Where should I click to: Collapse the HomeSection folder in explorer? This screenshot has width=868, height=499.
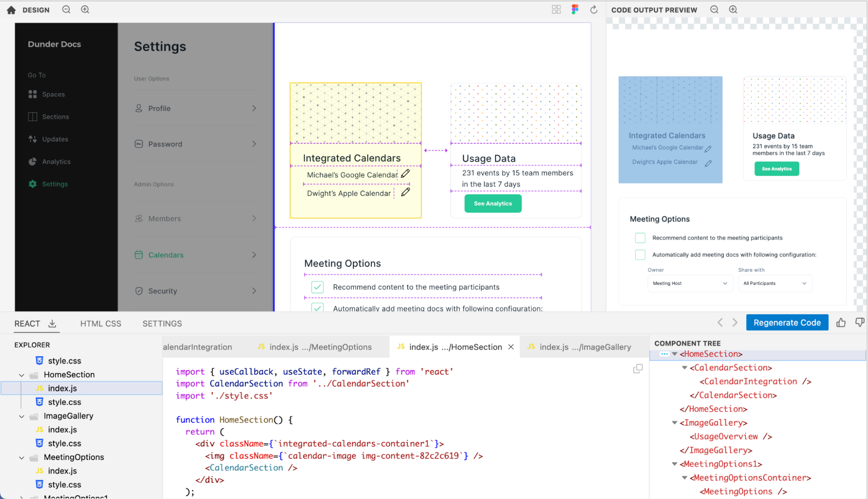[x=21, y=375]
